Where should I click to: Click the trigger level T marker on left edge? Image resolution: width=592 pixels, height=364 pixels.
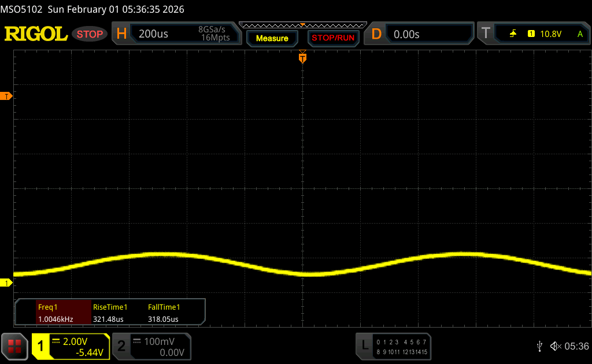pyautogui.click(x=7, y=96)
